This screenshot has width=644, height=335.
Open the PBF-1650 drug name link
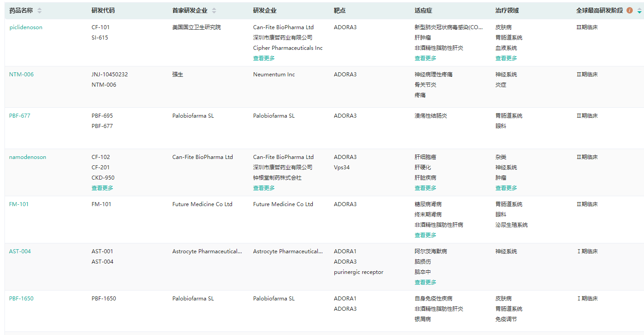(22, 299)
